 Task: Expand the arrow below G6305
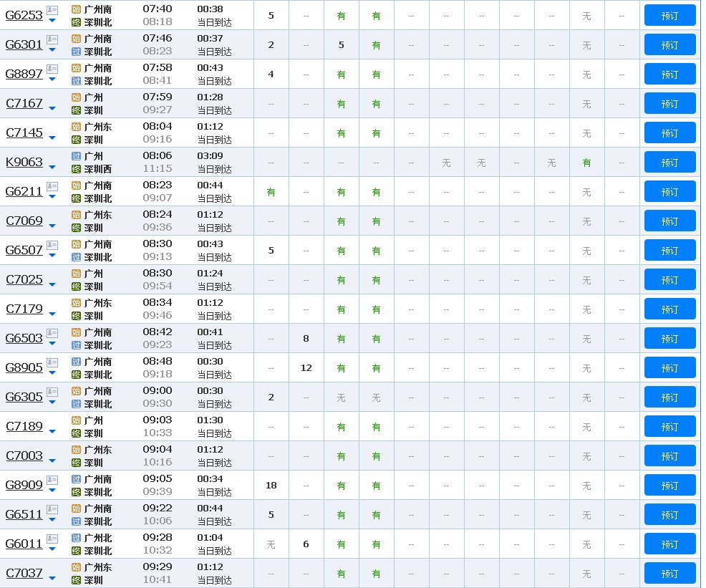coord(50,402)
